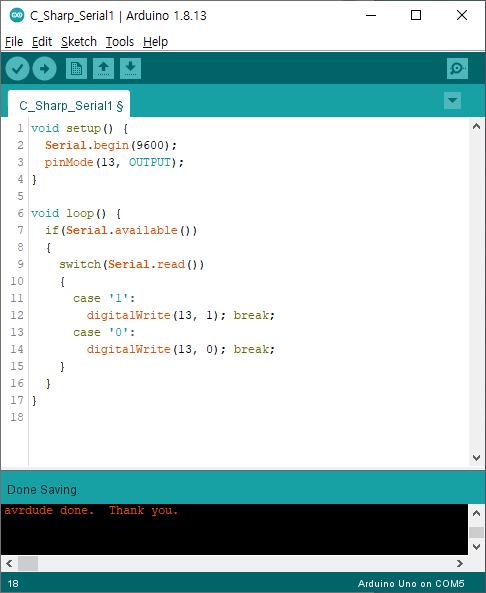The image size is (486, 593).
Task: Open the Tools menu
Action: coord(120,42)
